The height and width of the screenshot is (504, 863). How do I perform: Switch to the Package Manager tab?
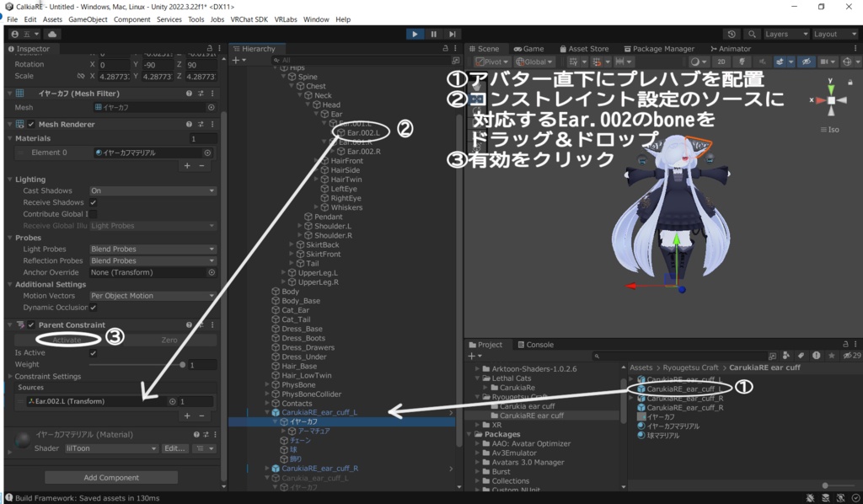pos(659,48)
